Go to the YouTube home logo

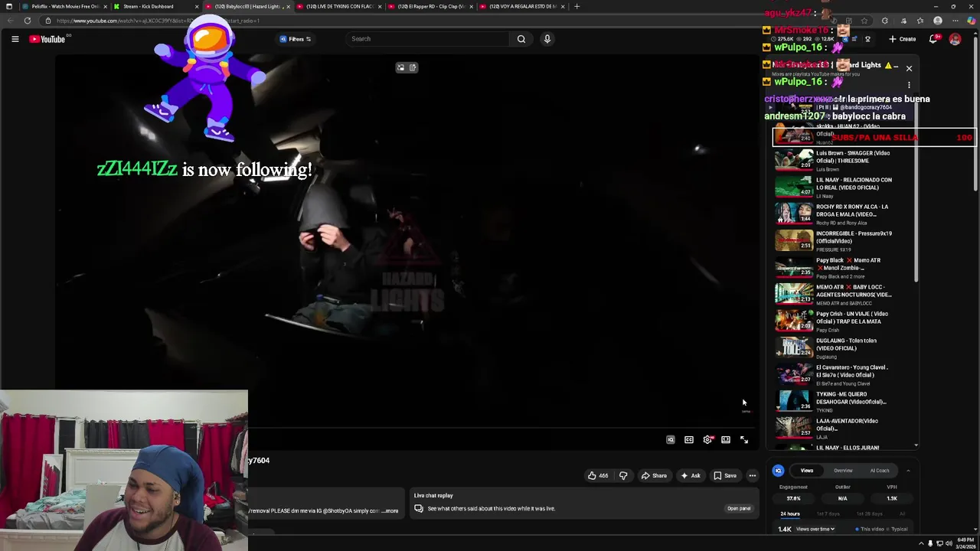point(47,39)
